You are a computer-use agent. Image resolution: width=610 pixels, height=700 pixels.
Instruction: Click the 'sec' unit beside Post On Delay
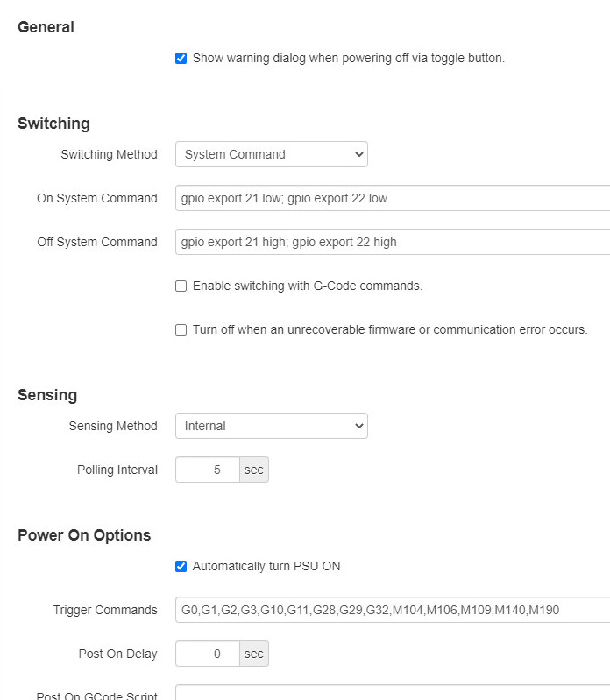click(x=254, y=654)
